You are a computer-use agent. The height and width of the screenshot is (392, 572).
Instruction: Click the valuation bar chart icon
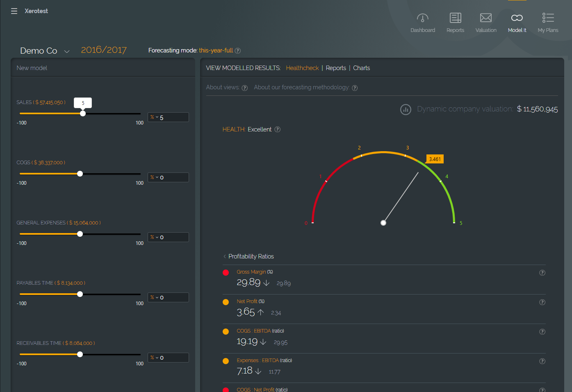(406, 109)
